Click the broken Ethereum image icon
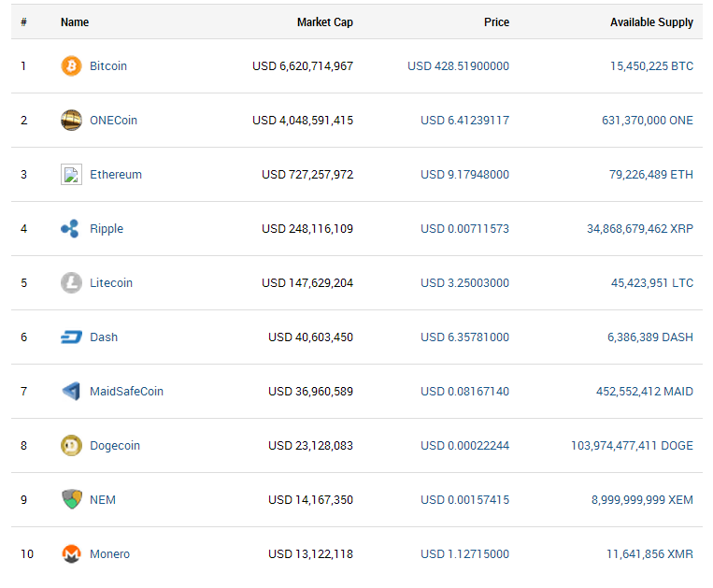The height and width of the screenshot is (588, 713). pos(71,174)
